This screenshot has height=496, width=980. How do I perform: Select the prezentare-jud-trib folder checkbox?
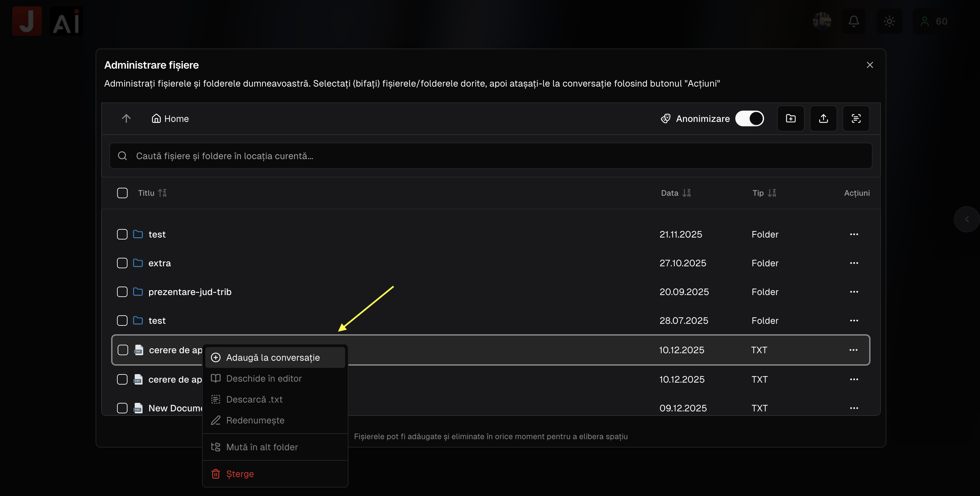pos(122,292)
